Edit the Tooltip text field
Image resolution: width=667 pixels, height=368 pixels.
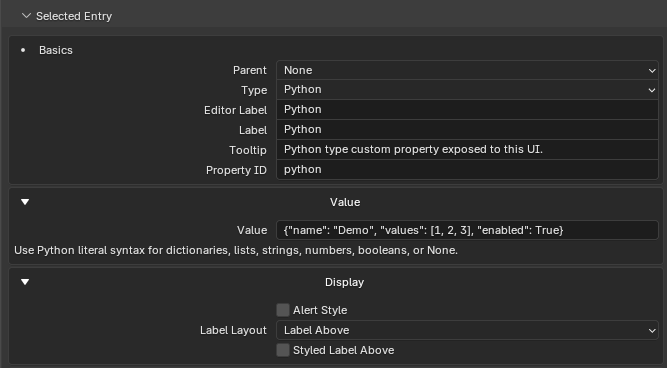[467, 150]
